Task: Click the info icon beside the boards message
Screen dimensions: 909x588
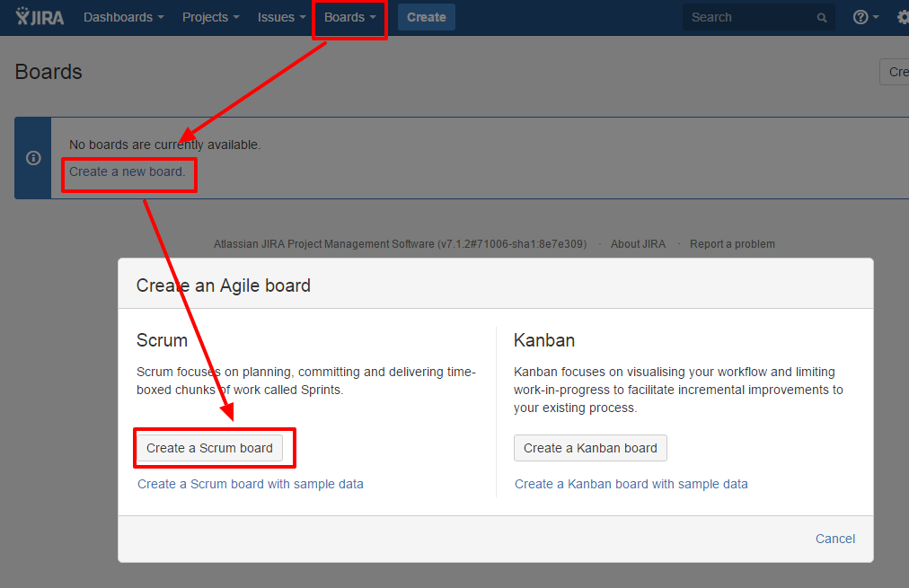Action: pos(33,158)
